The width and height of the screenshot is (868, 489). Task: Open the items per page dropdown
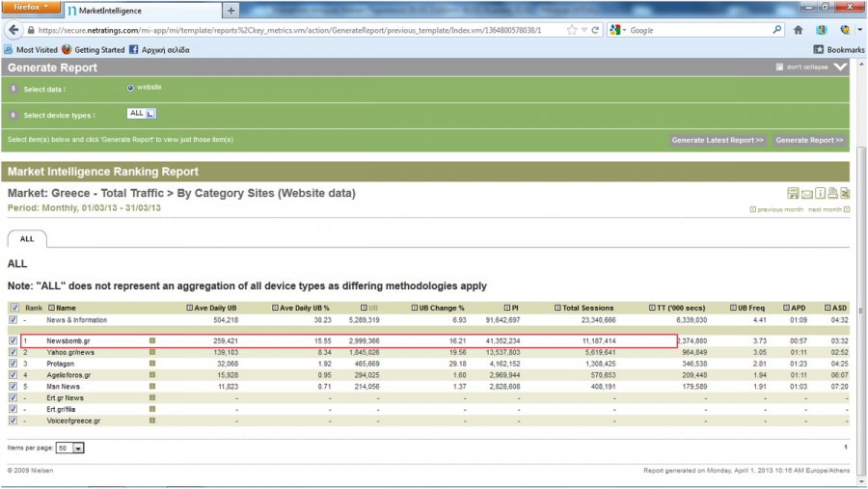70,448
